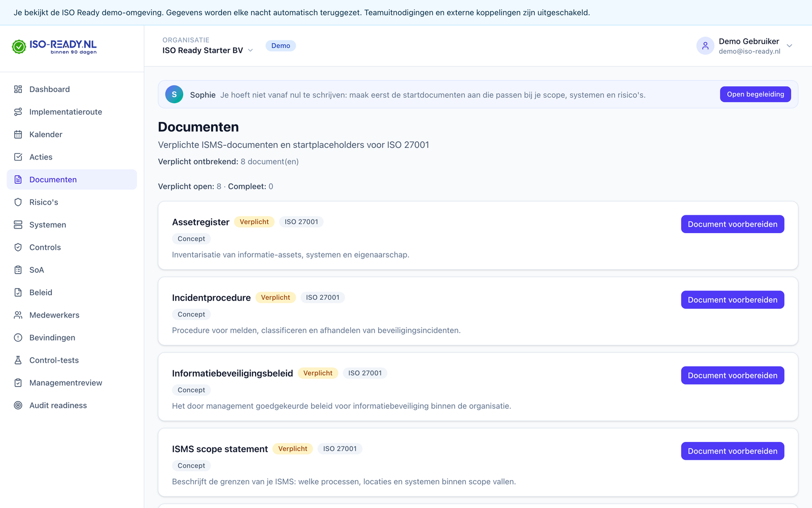Select Acties in the sidebar
Screen dimensions: 812x508
[x=72, y=157]
